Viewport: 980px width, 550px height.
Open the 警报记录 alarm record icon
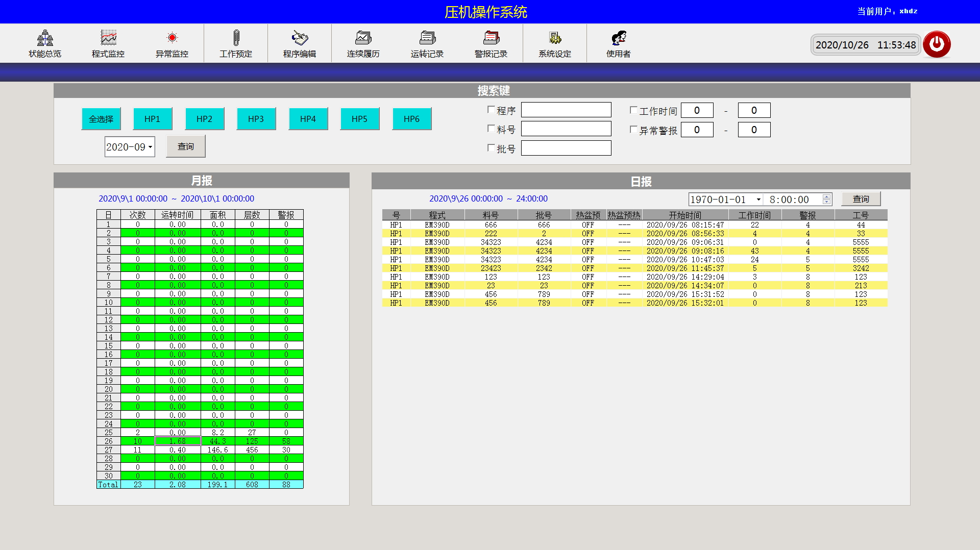coord(491,38)
